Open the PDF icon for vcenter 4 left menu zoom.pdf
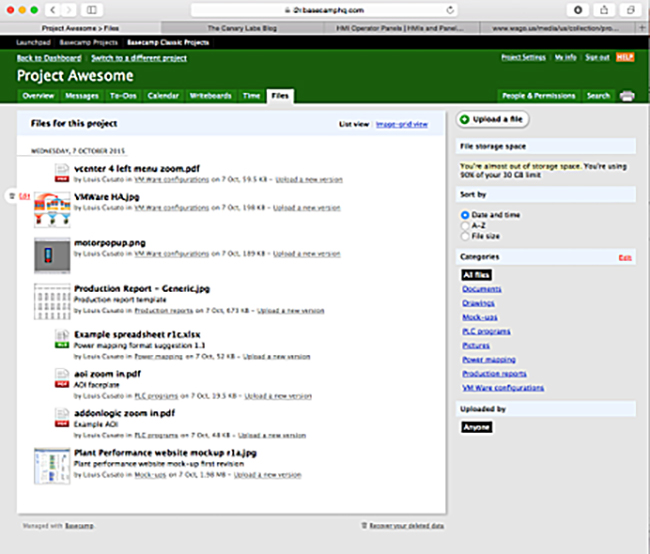 61,172
